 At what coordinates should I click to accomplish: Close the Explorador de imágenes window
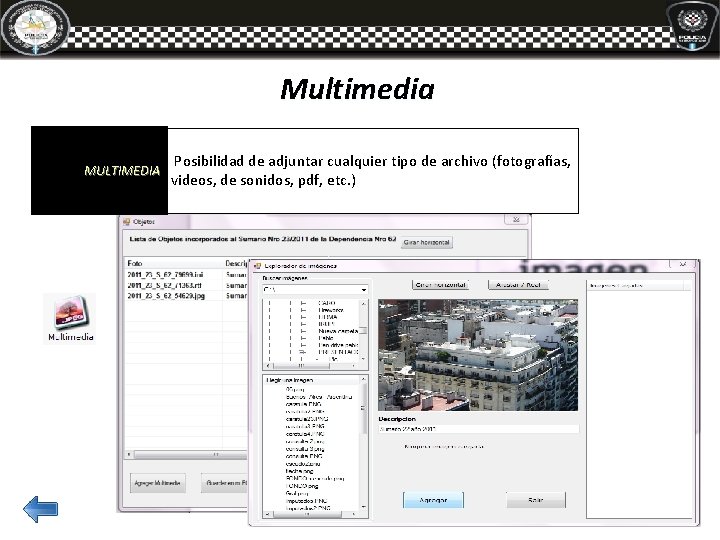(682, 264)
